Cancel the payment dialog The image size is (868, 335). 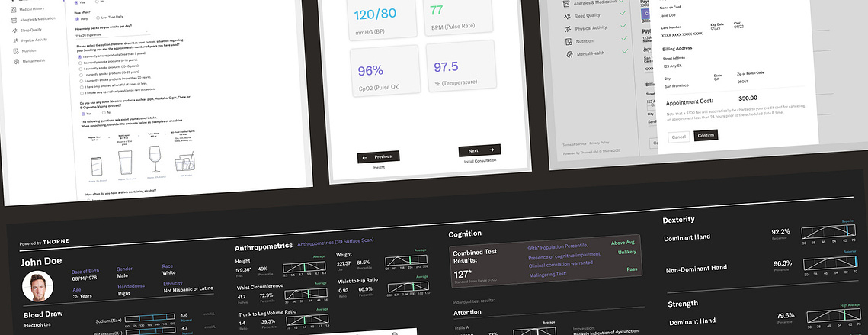[x=678, y=137]
